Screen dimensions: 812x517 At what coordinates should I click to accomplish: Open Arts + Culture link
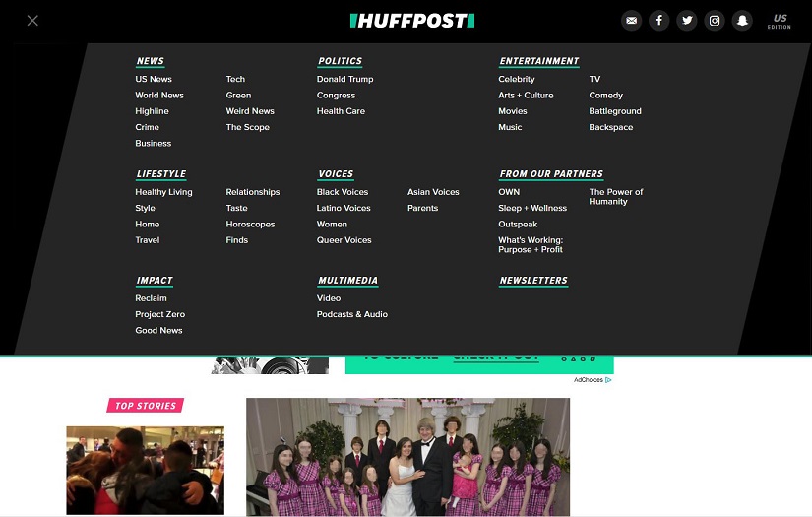[x=526, y=96]
